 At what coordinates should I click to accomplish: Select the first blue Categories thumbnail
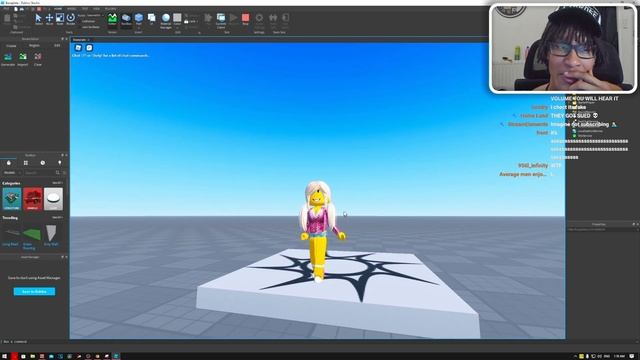pos(12,199)
